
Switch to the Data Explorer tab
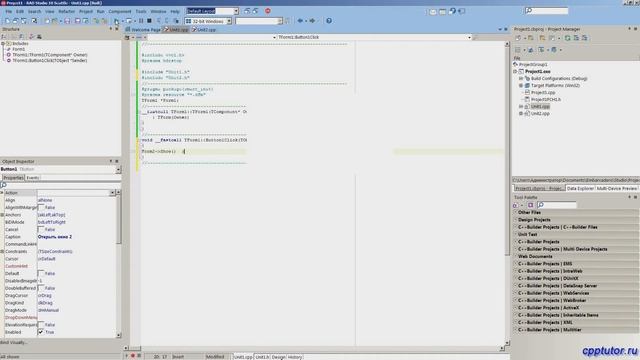(580, 188)
